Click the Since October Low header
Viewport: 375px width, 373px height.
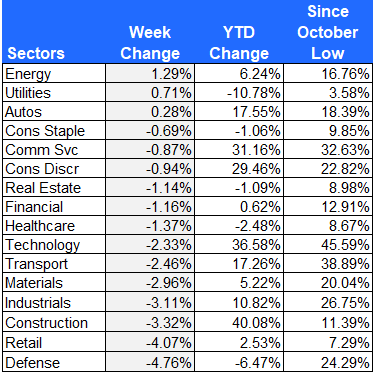pos(328,32)
